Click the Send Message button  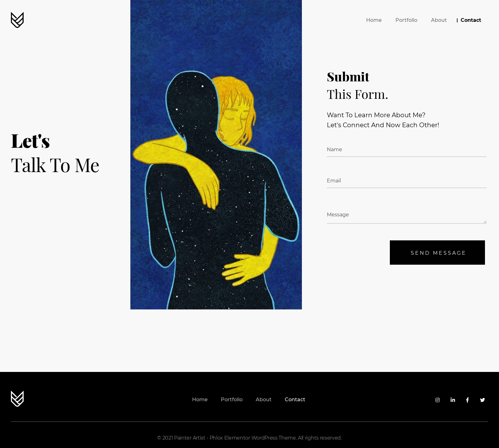437,253
